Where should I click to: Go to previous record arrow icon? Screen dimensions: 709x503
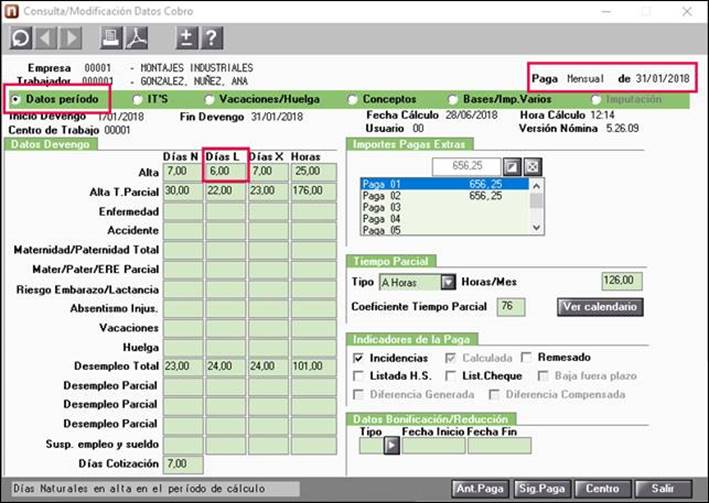click(x=46, y=38)
